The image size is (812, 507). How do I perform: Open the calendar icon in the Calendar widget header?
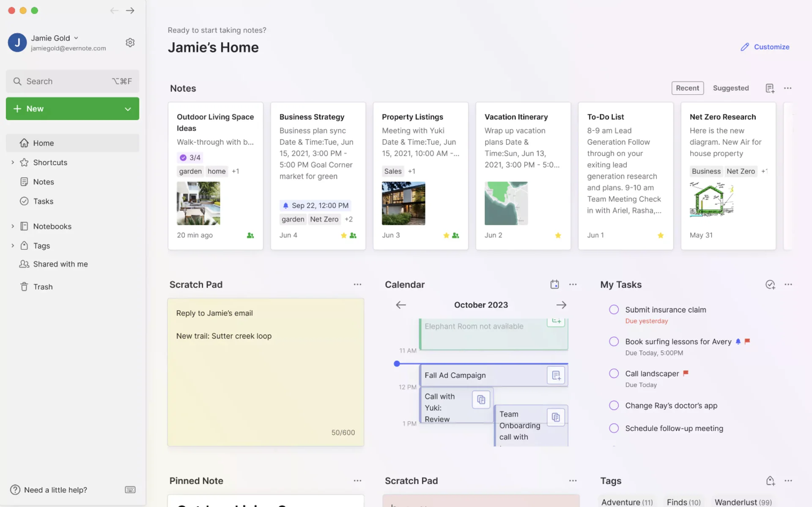click(x=554, y=284)
